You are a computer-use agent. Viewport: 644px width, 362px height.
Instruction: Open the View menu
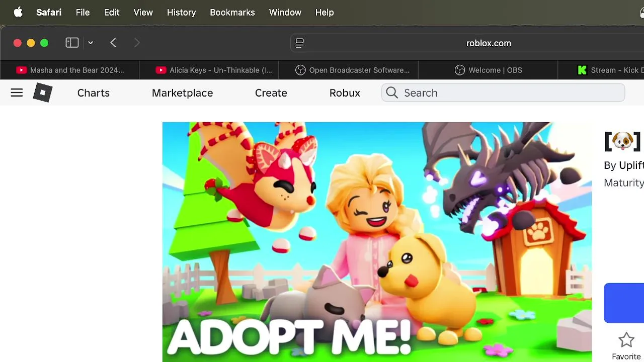coord(143,13)
